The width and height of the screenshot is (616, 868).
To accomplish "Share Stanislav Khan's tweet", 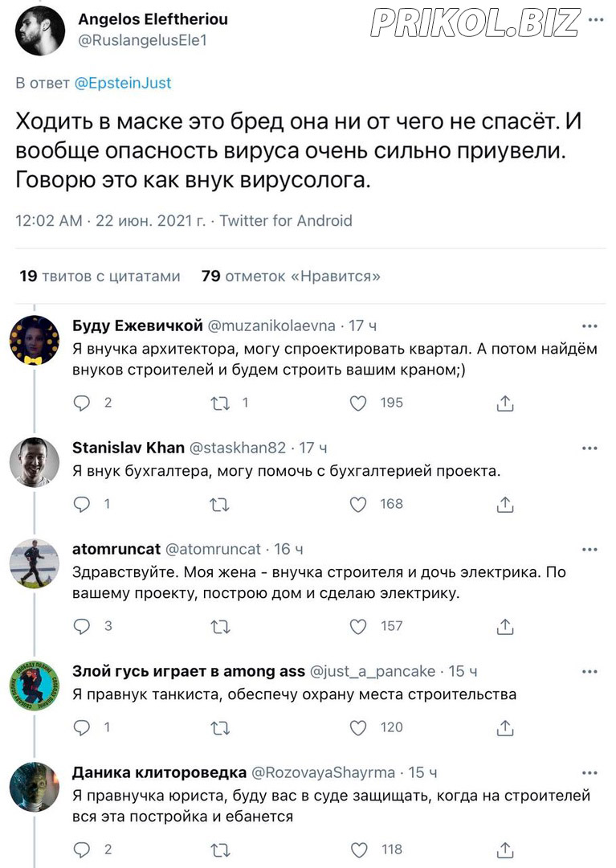I will [505, 504].
